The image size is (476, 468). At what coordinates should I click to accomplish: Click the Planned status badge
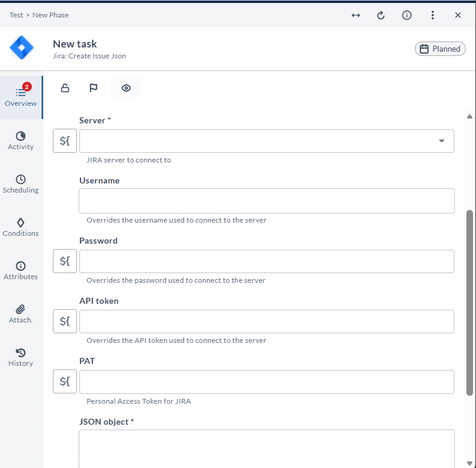tap(440, 49)
